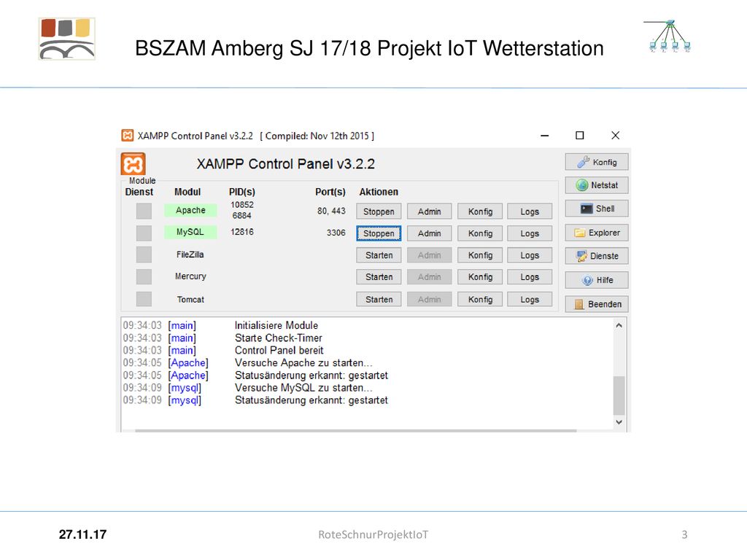Click the disabled Tomcat Admin button
This screenshot has height=560, width=747.
pos(429,300)
